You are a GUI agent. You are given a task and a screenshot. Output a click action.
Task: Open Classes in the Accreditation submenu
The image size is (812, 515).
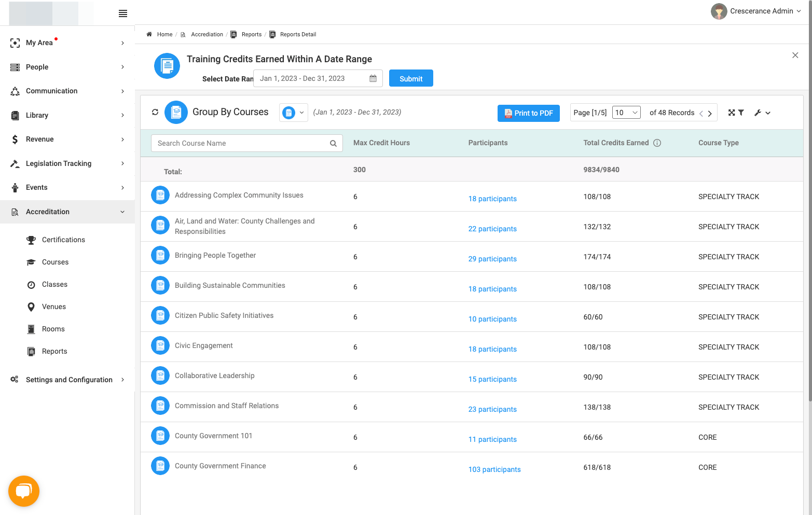[x=54, y=285]
